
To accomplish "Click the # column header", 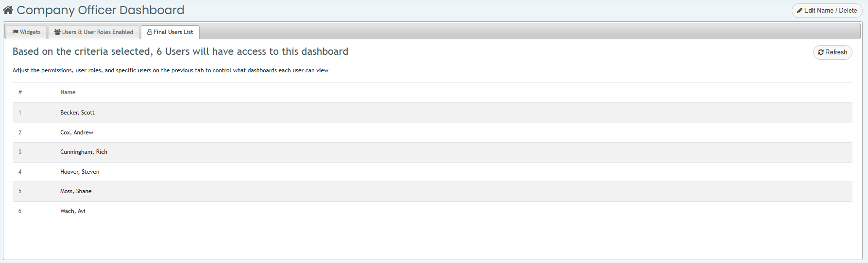I will 20,92.
